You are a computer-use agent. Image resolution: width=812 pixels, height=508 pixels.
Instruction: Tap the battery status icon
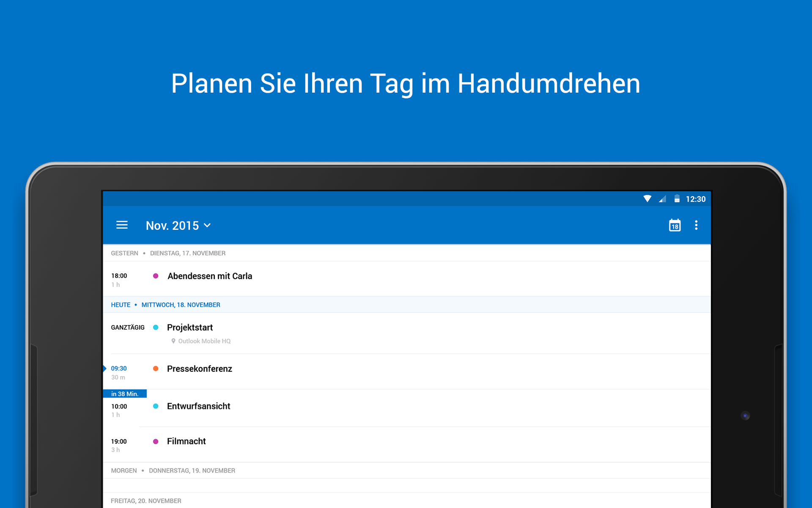[x=677, y=199]
